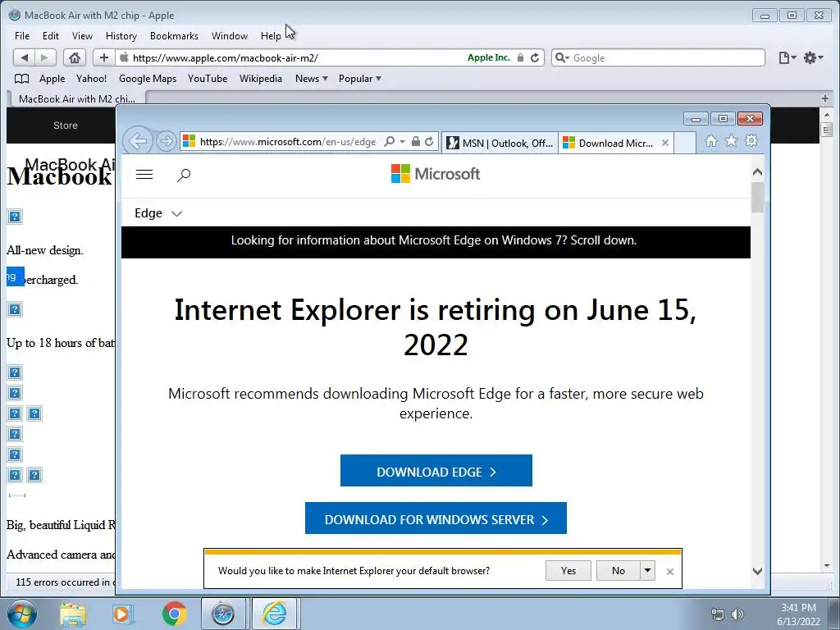Image resolution: width=840 pixels, height=630 pixels.
Task: Click the Apple bookmark in Safari's bar
Action: pos(52,79)
